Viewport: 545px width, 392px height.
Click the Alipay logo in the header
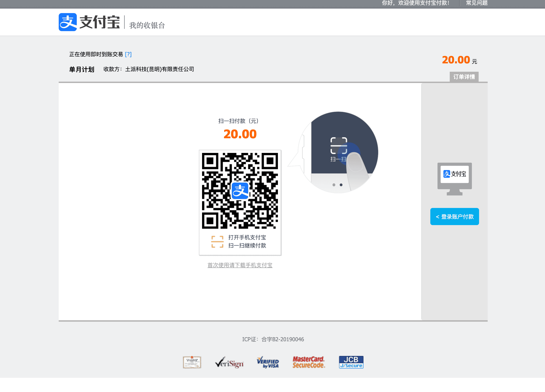[89, 22]
